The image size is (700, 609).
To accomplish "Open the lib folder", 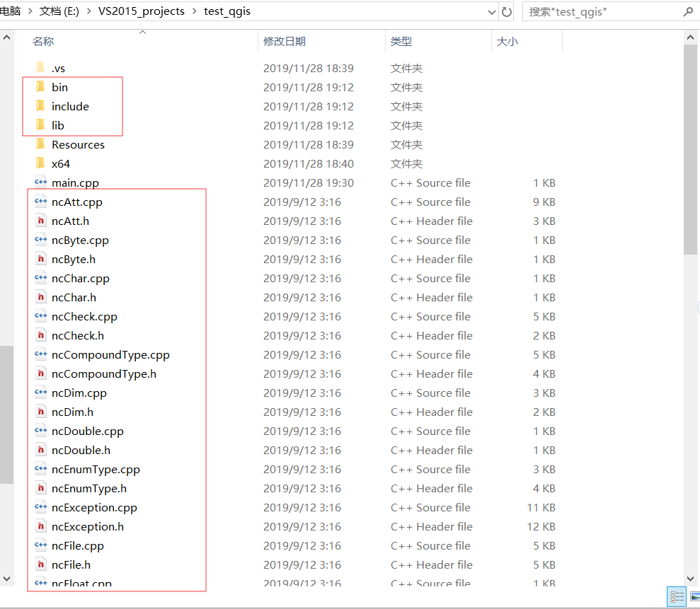I will 59,125.
